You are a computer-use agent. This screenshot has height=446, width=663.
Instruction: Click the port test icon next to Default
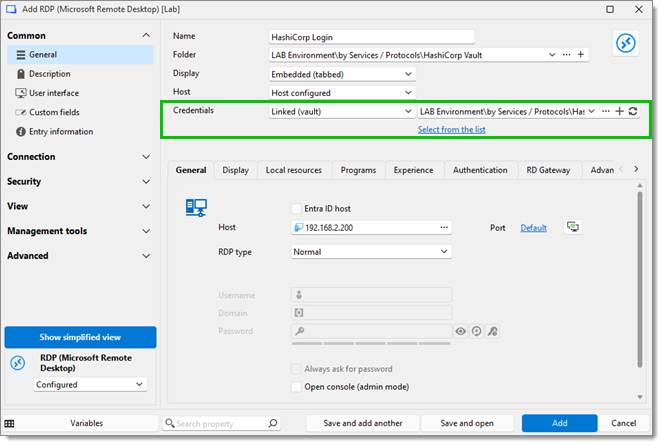tap(573, 227)
